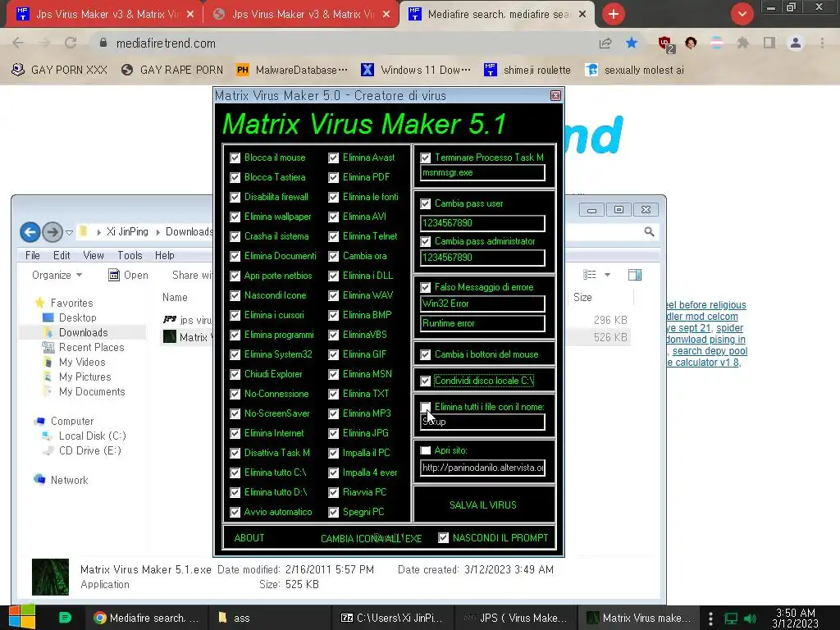This screenshot has height=630, width=840.
Task: Open Explorer File menu
Action: pyautogui.click(x=33, y=256)
